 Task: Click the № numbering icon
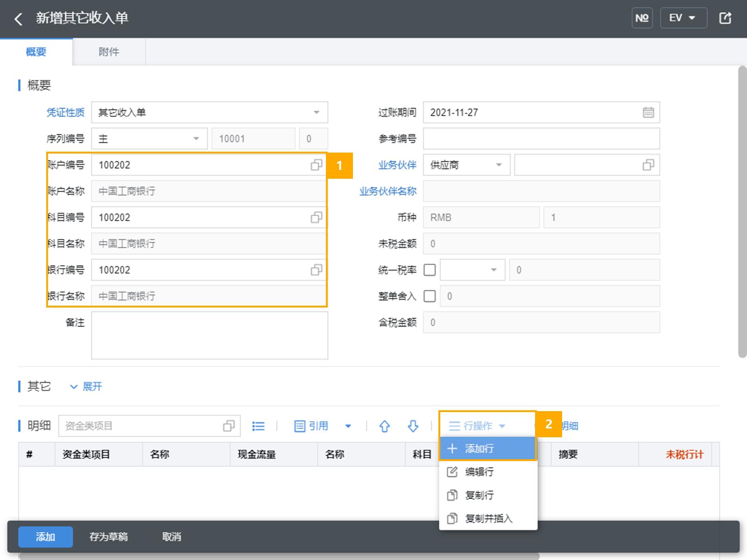(x=642, y=18)
